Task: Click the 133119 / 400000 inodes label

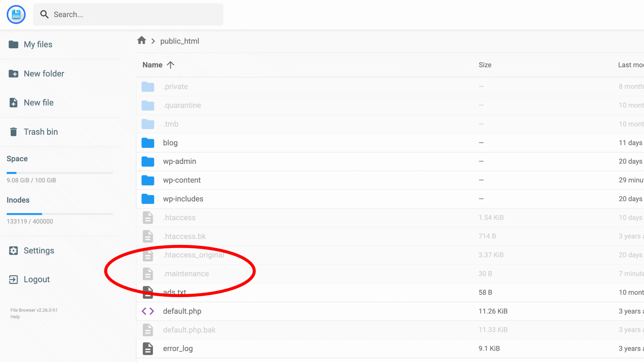Action: point(30,222)
